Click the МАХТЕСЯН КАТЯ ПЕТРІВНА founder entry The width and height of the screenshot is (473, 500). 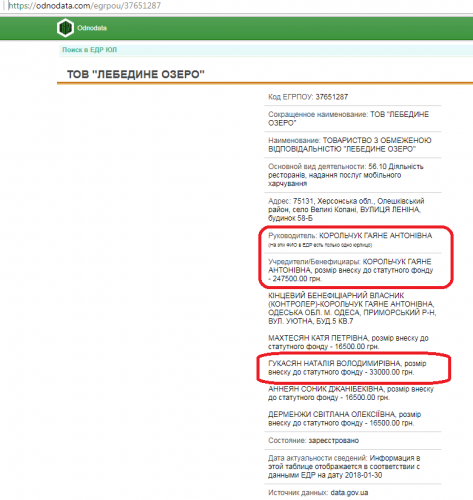tap(348, 342)
